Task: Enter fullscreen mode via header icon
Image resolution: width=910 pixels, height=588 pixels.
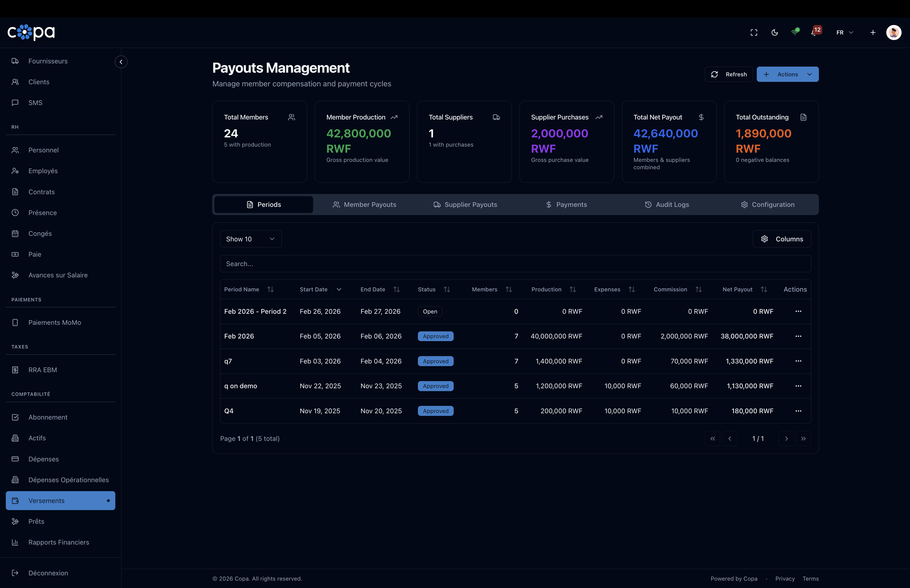Action: (x=754, y=32)
